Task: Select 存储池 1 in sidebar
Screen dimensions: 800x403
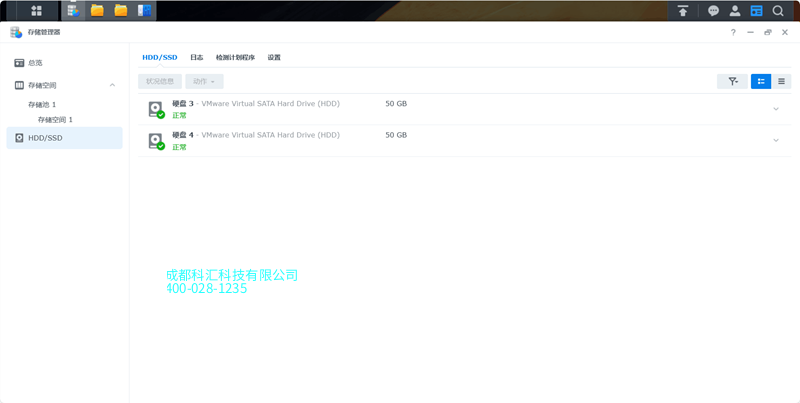Action: point(42,105)
